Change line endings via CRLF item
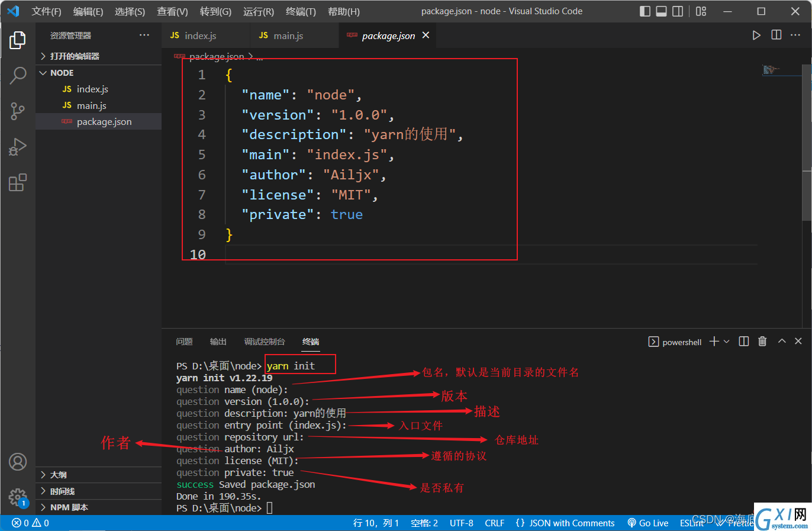812x531 pixels. coord(495,523)
